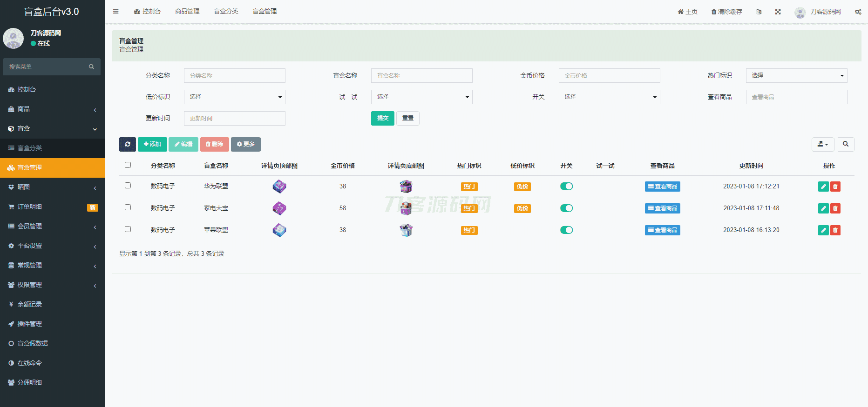Open 订单明细 in the sidebar menu

pos(30,207)
